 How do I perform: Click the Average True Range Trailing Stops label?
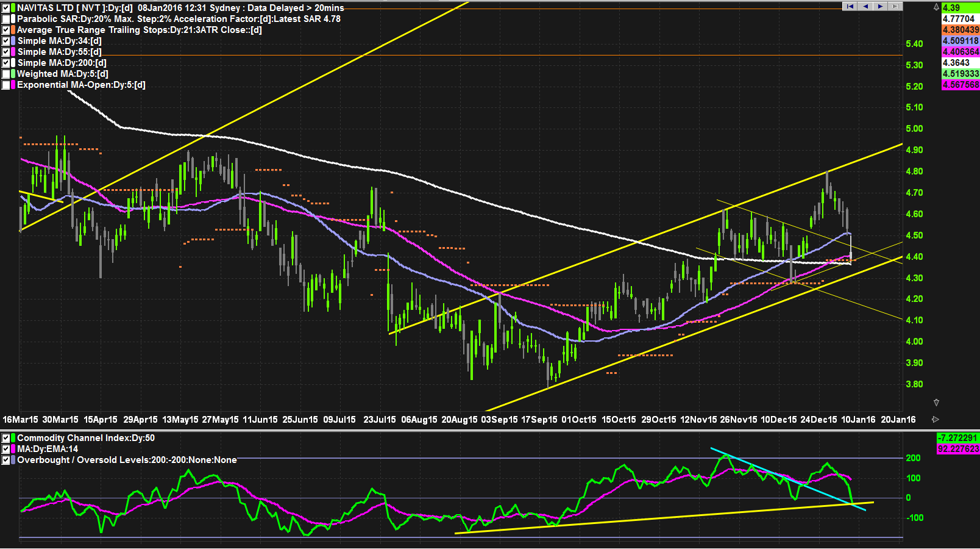(x=139, y=30)
